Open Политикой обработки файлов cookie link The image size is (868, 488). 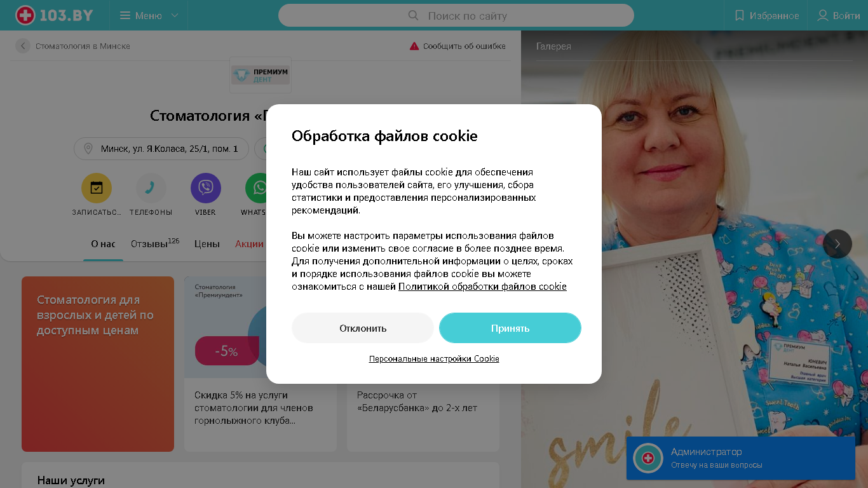[482, 287]
